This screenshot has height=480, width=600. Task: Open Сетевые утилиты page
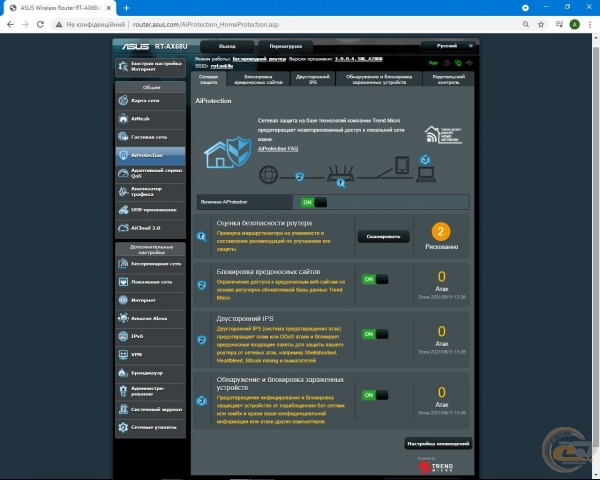click(150, 427)
